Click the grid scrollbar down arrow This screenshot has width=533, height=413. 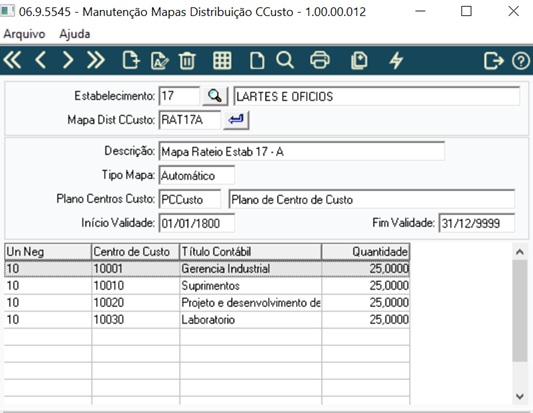click(519, 396)
